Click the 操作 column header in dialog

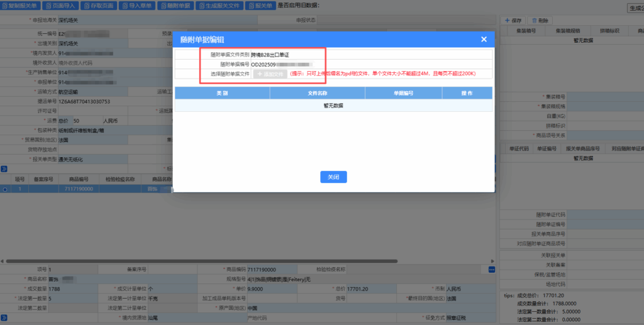click(x=467, y=93)
